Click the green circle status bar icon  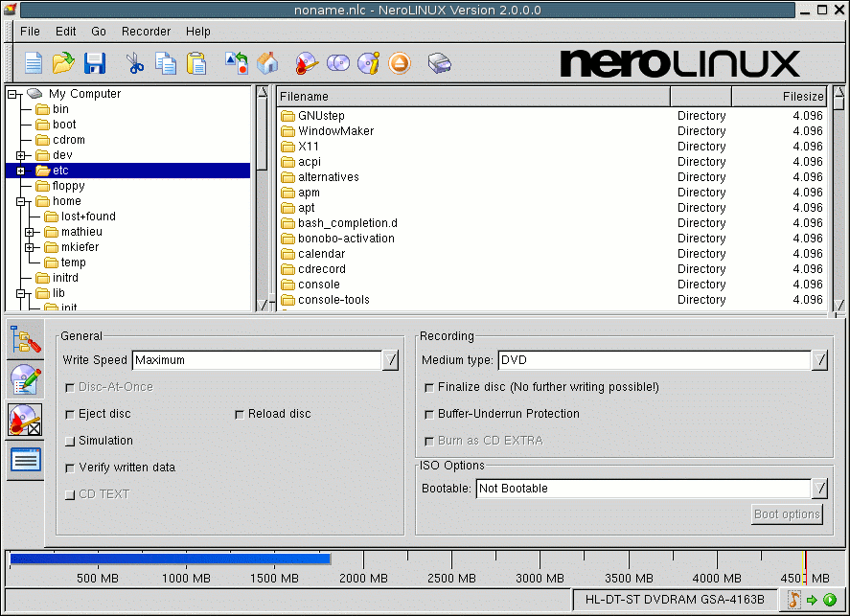(x=830, y=600)
